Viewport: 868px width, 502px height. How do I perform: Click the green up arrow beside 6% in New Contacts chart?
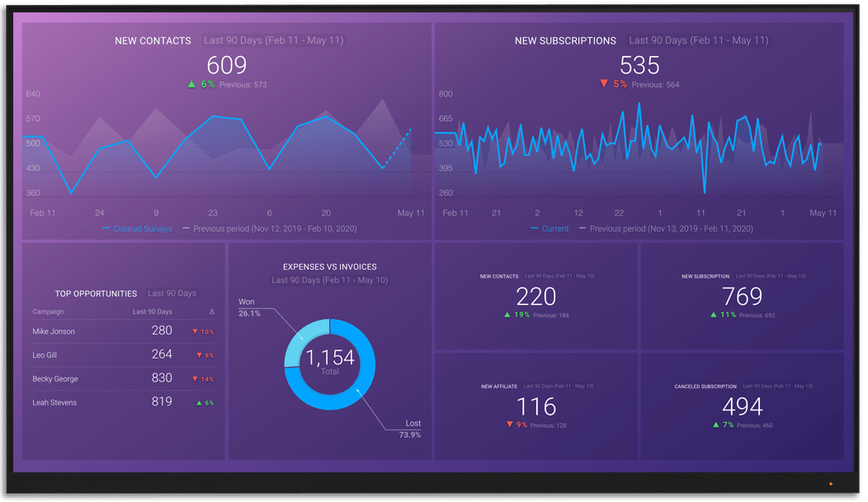point(191,84)
